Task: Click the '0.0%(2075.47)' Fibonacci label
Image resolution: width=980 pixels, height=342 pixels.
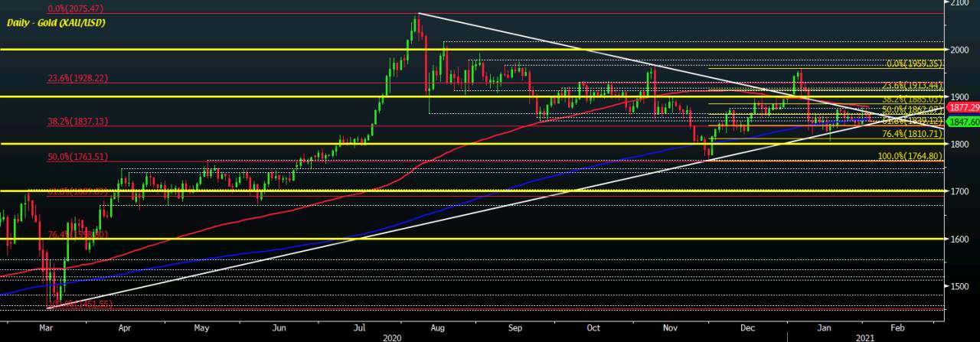Action: [75, 8]
